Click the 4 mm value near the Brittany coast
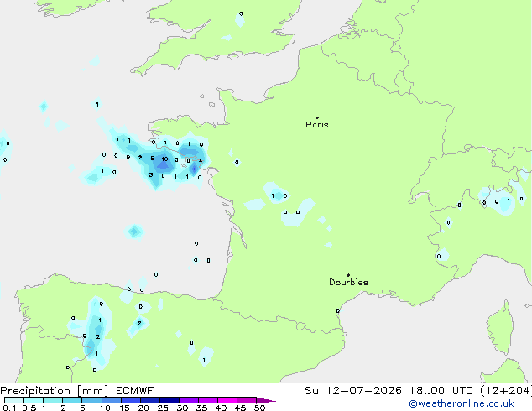Viewport: 532px width, 411px height. point(201,161)
